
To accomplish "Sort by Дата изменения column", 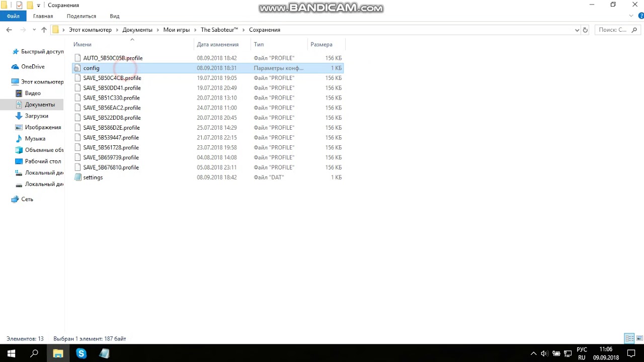I will click(x=217, y=44).
